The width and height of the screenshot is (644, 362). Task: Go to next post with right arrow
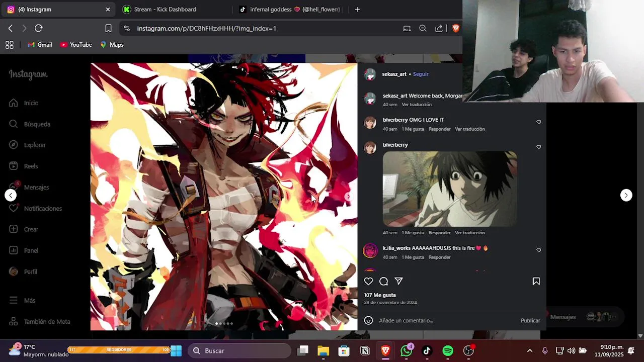pos(626,195)
